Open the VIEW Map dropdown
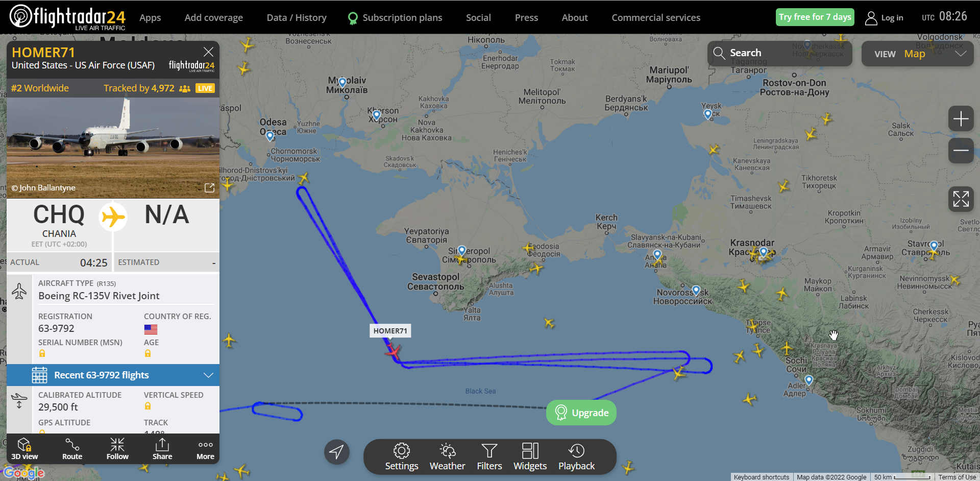 (x=917, y=54)
